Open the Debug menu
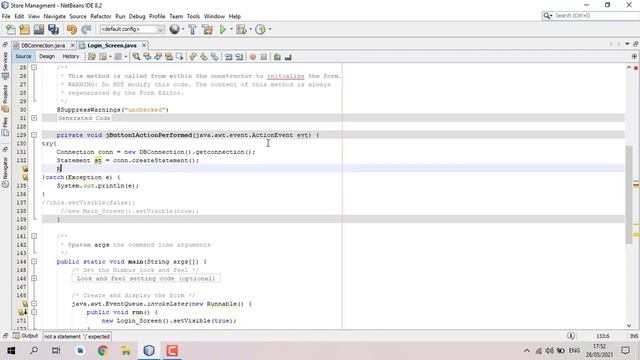 (137, 16)
